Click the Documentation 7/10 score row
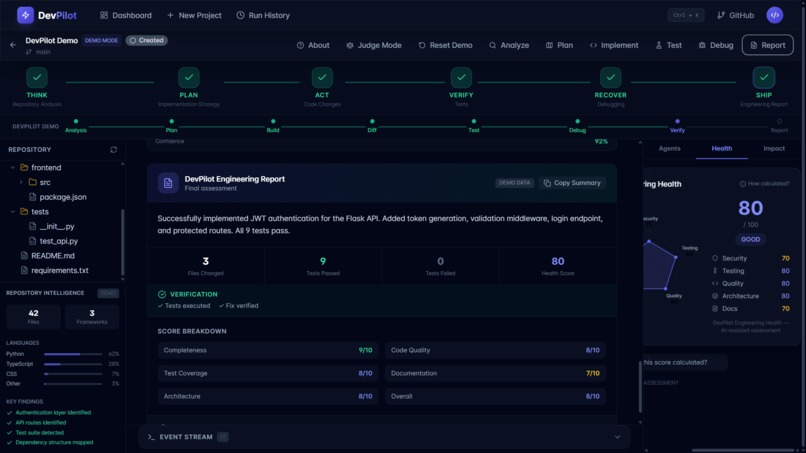 (495, 373)
